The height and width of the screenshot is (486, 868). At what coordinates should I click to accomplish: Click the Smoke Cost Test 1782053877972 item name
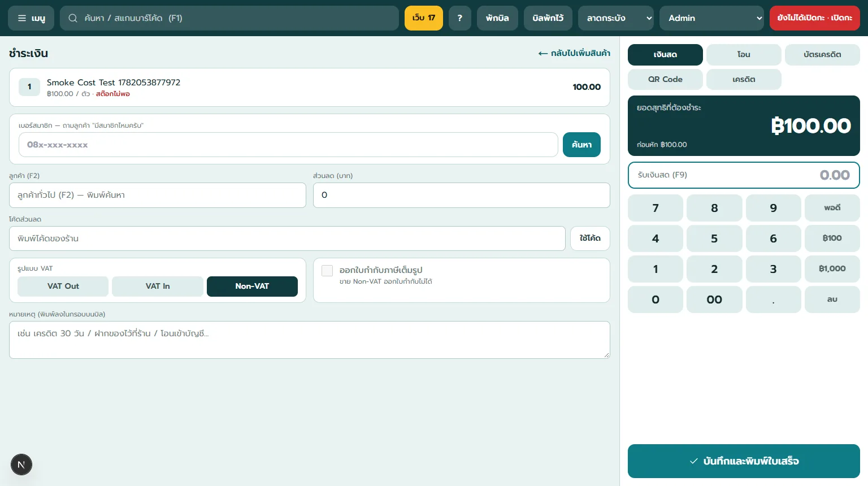point(114,83)
